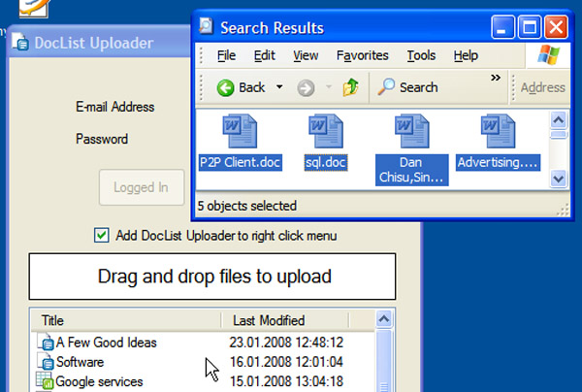Click the Logged In button
582x392 pixels.
[x=142, y=187]
